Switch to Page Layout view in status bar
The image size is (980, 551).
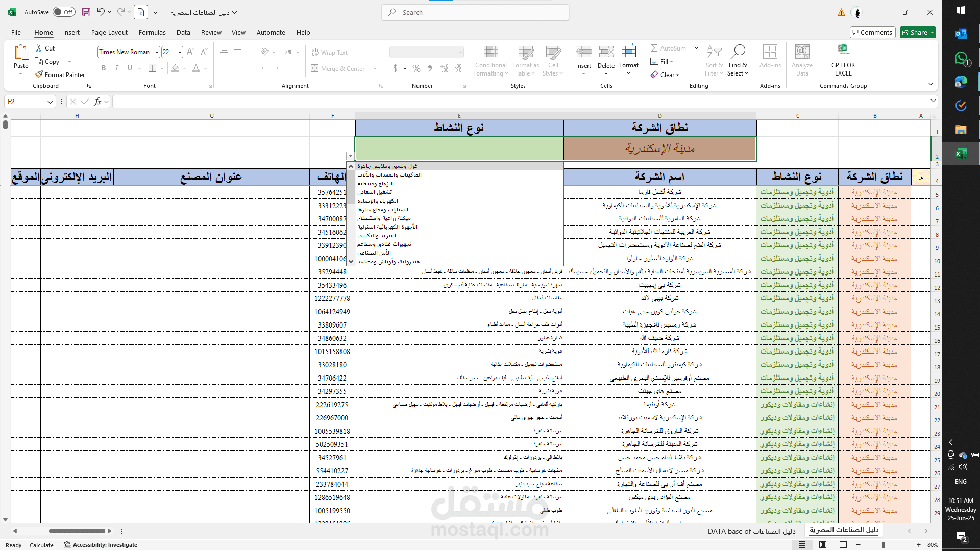click(x=823, y=545)
